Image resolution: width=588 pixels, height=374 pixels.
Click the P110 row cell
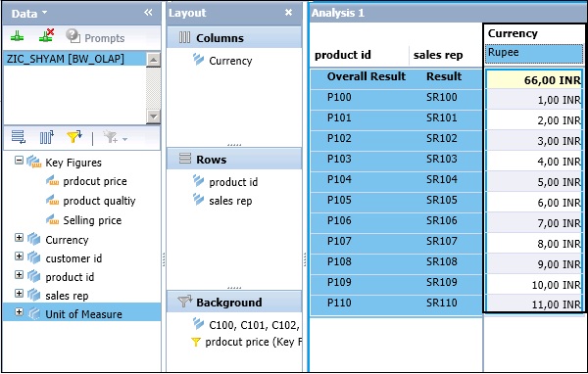tap(339, 303)
